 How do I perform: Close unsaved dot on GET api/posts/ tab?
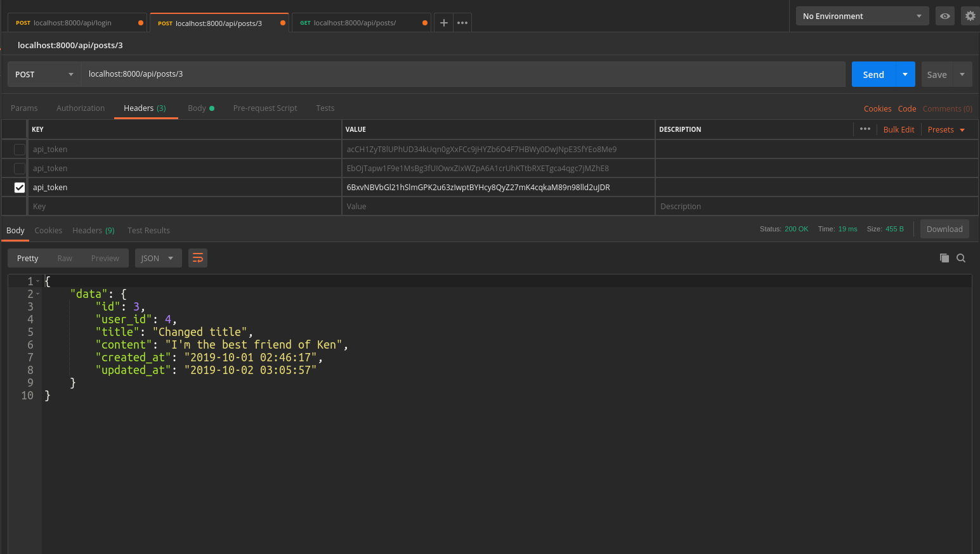(424, 23)
